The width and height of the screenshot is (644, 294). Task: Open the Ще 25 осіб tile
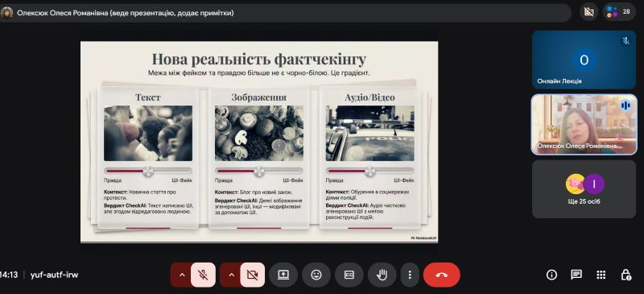tap(584, 188)
